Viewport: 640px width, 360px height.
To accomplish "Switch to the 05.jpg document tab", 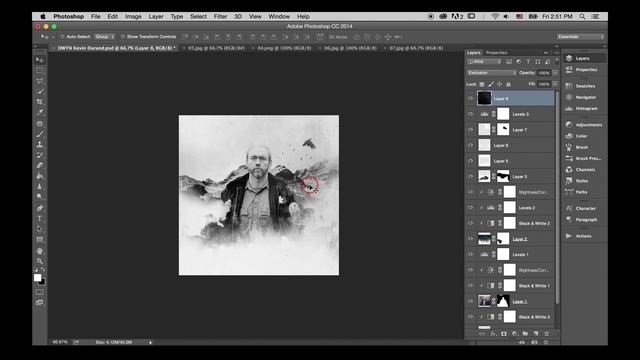I will [213, 48].
